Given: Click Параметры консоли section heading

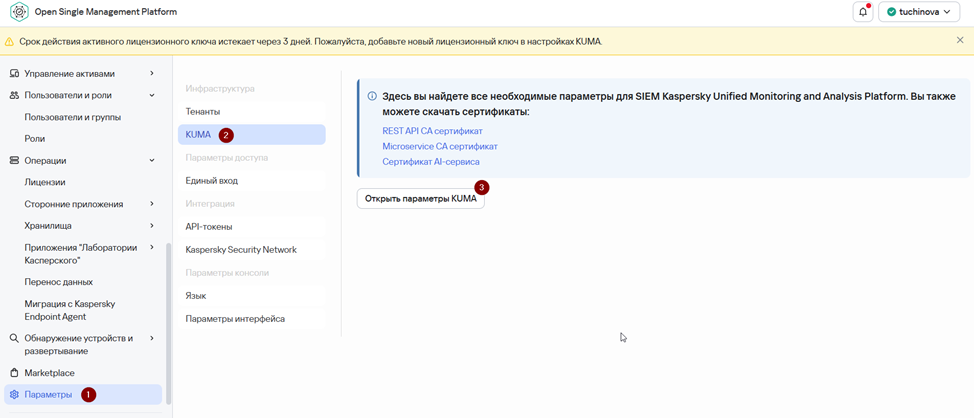Looking at the screenshot, I should 227,273.
